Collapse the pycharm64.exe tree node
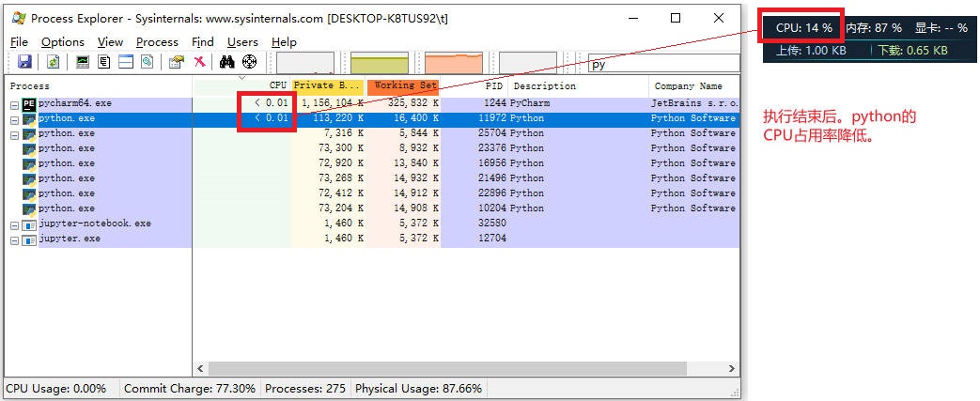The width and height of the screenshot is (980, 401). click(x=14, y=105)
